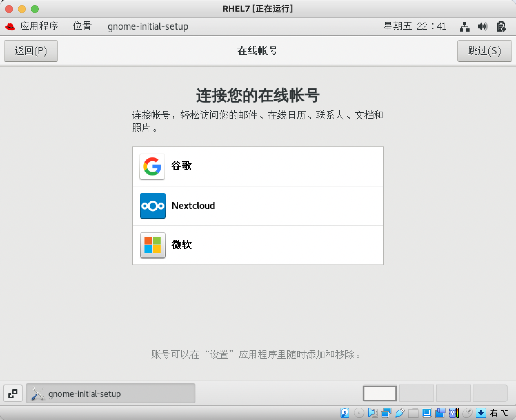Click the host key 右 ⌥ indicator
The width and height of the screenshot is (516, 420).
(499, 413)
